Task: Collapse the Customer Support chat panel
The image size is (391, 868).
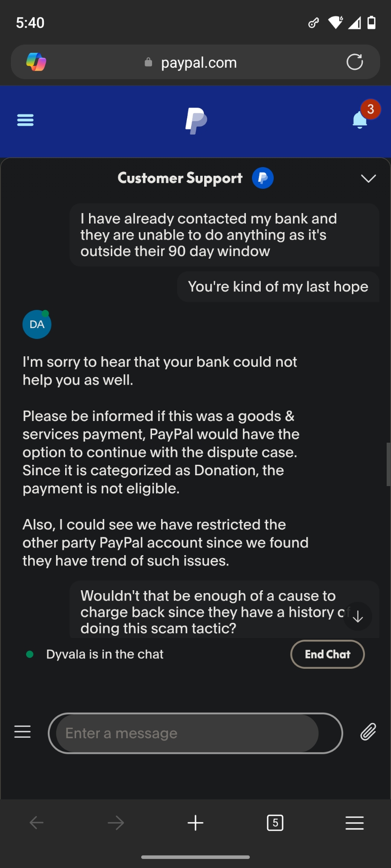Action: point(368,178)
